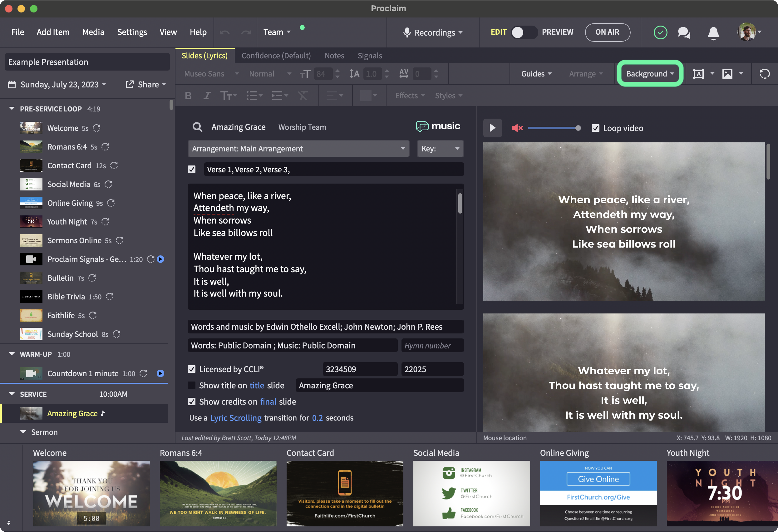Viewport: 778px width, 532px height.
Task: Toggle repeat on Contact Card item
Action: point(114,166)
